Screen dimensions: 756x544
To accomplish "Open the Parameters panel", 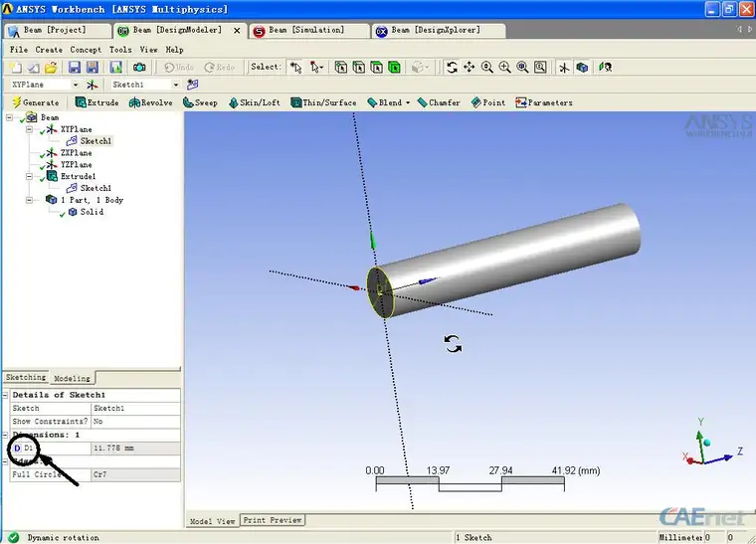I will [544, 102].
